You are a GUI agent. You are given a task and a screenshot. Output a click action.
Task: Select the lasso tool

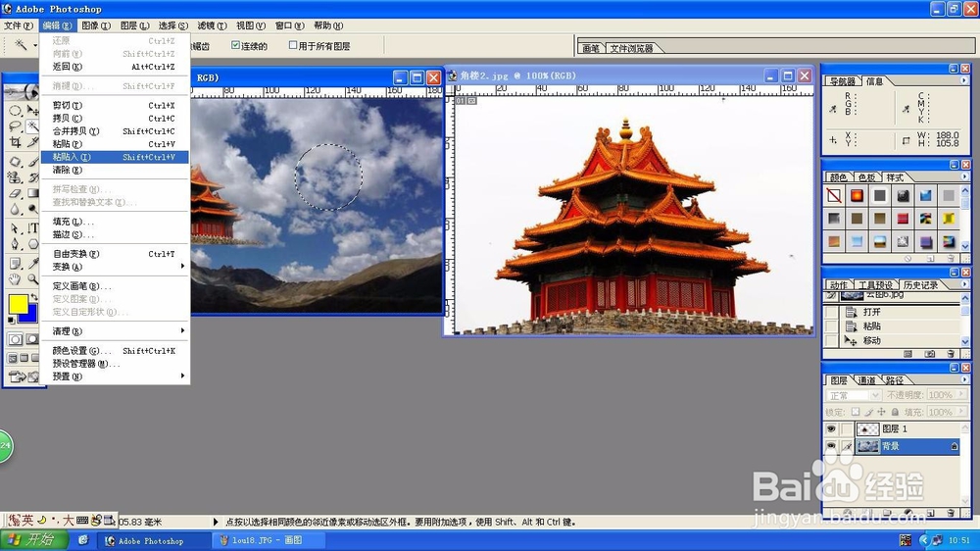point(15,126)
